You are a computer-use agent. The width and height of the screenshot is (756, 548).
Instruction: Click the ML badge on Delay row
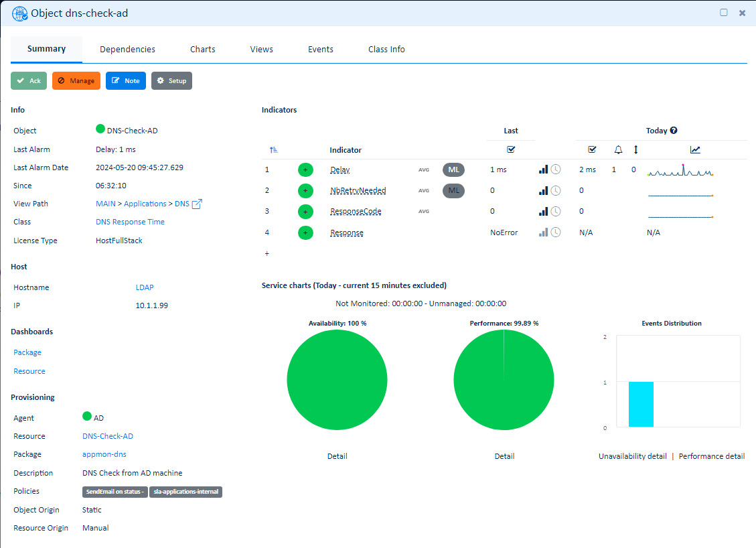(x=453, y=170)
